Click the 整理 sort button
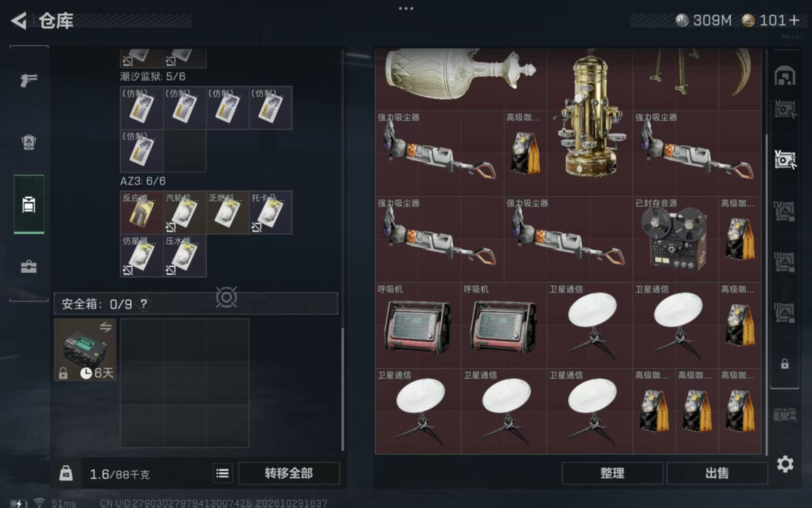 tap(612, 473)
